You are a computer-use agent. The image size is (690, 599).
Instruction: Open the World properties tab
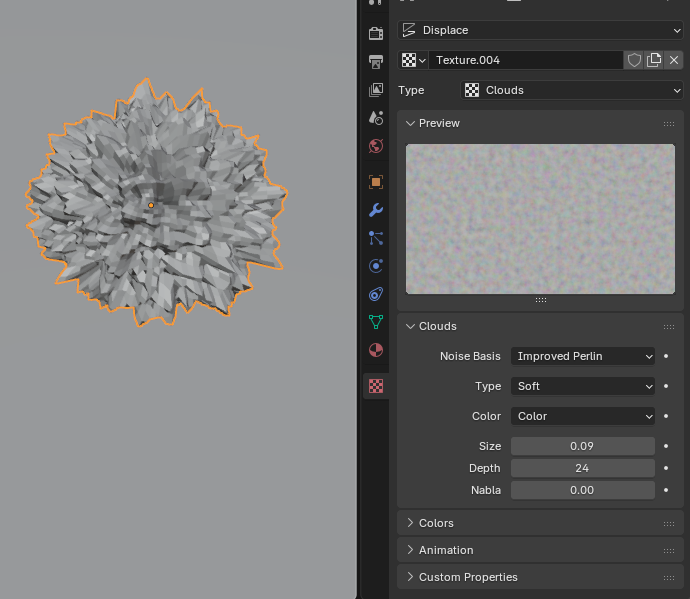pyautogui.click(x=376, y=146)
